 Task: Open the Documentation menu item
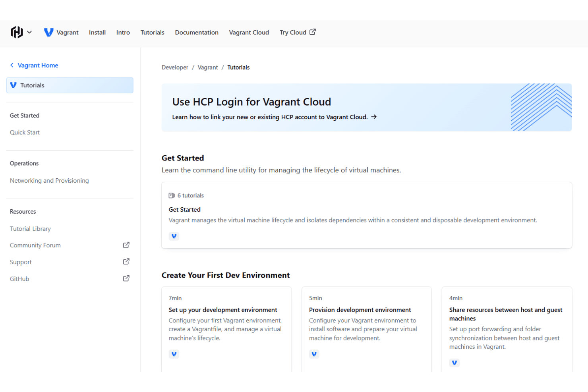pos(197,33)
